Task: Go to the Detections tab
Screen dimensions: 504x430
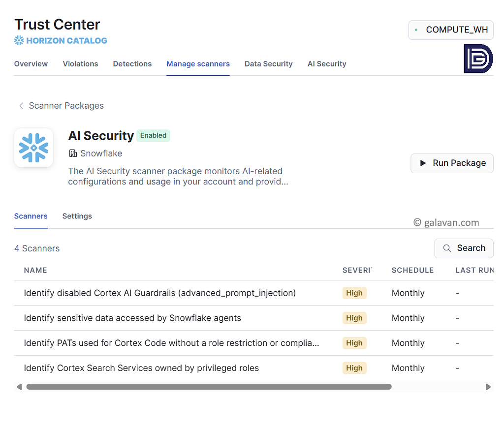Action: pyautogui.click(x=132, y=64)
